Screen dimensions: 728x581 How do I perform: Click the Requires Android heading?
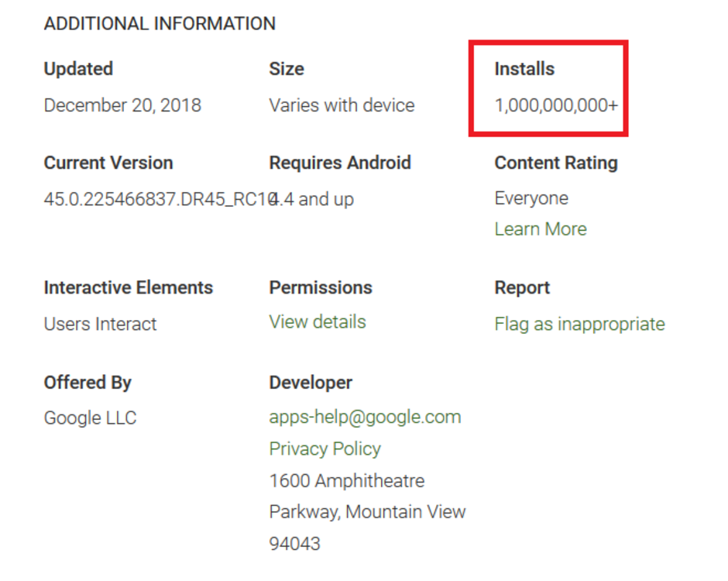point(340,163)
